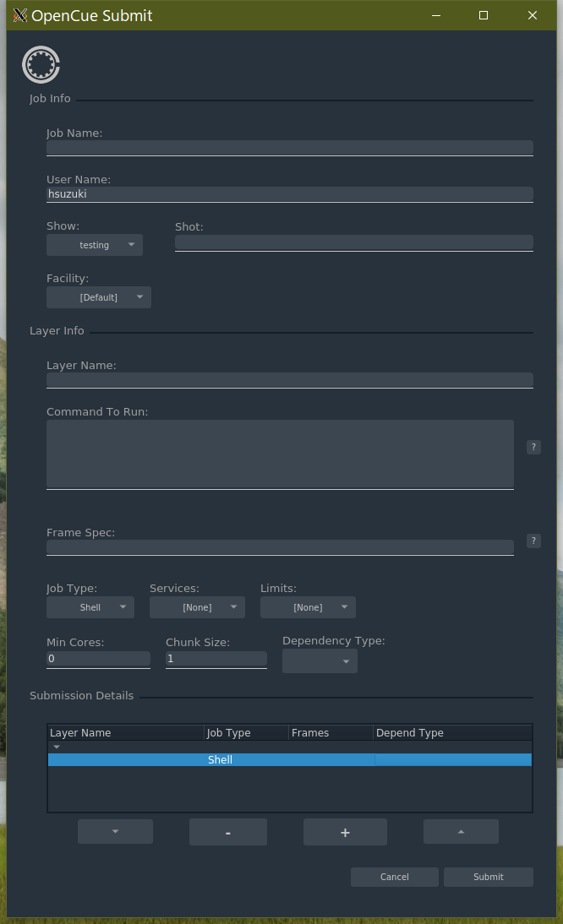Click the Job Type column header
563x924 pixels.
[x=247, y=733]
